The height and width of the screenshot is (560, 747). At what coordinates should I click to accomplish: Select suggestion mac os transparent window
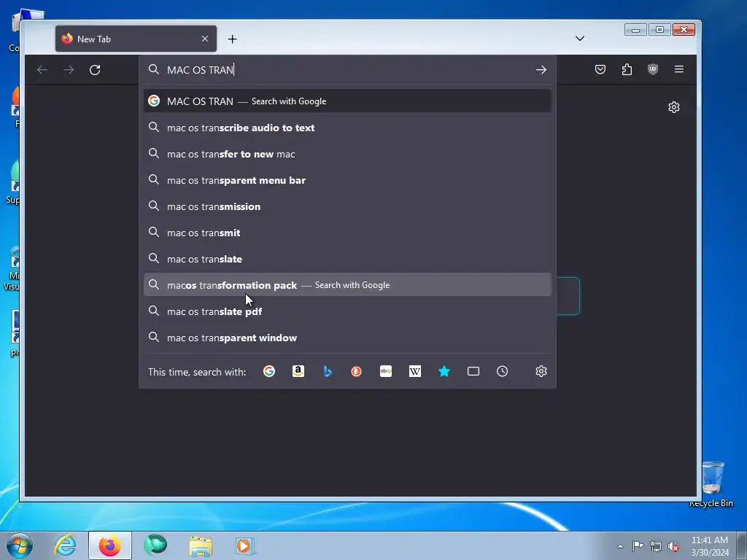coord(347,338)
